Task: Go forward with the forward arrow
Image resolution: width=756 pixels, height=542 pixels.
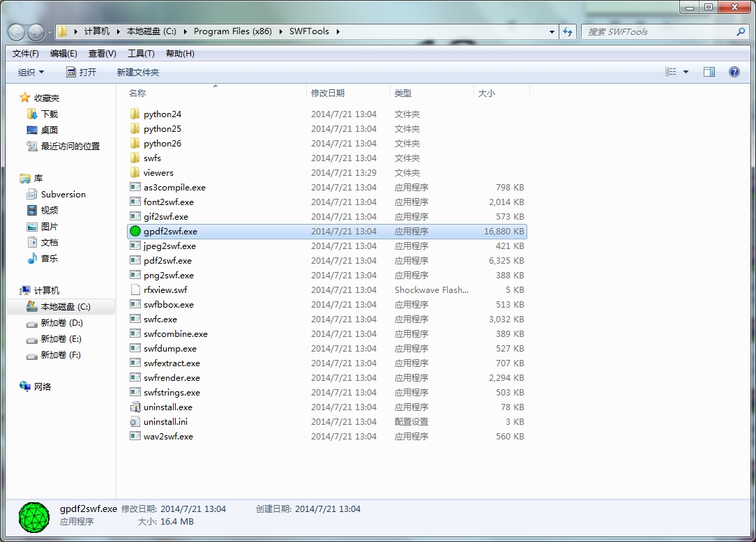Action: click(x=36, y=32)
